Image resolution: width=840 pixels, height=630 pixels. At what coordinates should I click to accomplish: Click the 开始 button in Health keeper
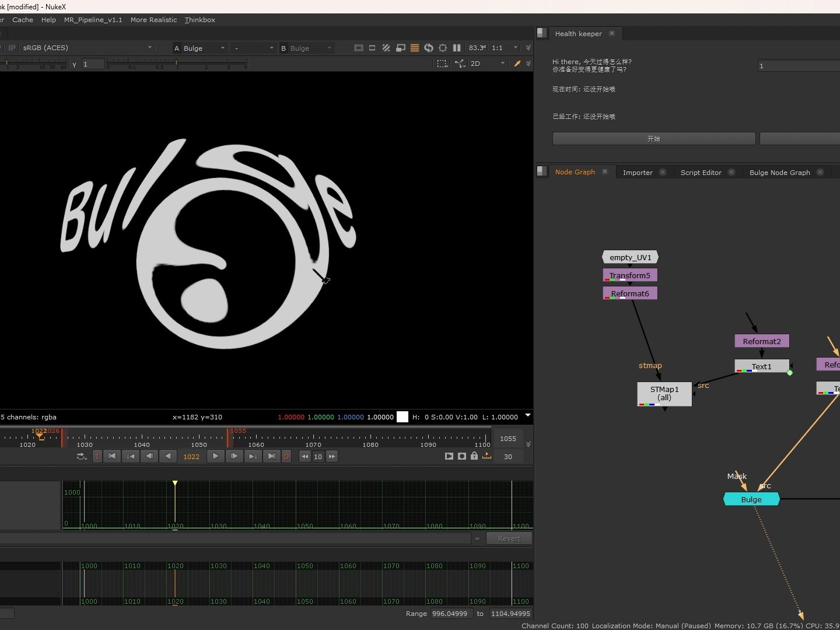click(x=654, y=139)
